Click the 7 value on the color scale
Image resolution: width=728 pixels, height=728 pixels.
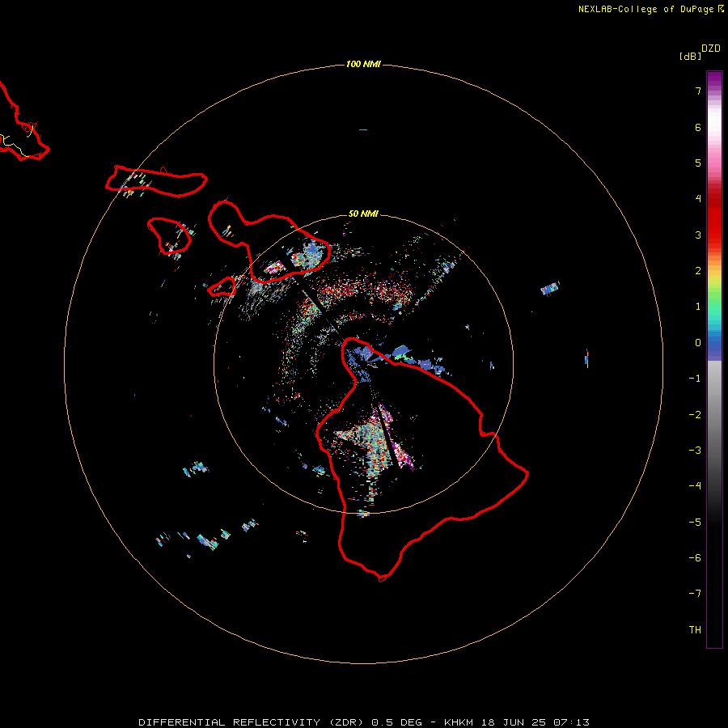pos(698,91)
